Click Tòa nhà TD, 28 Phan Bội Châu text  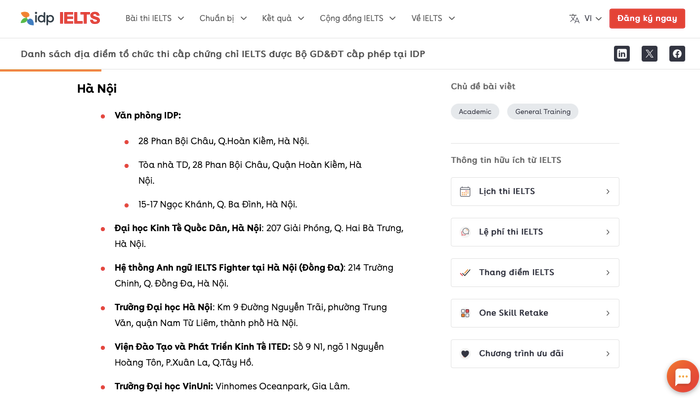pyautogui.click(x=250, y=173)
